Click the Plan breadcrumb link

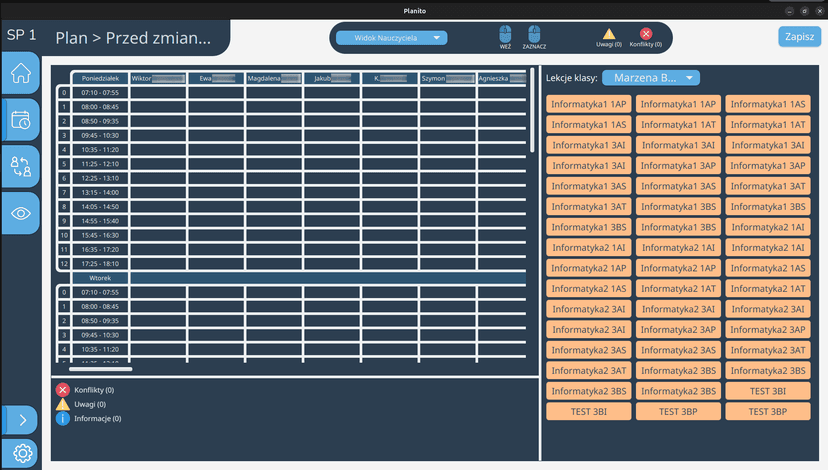click(71, 38)
